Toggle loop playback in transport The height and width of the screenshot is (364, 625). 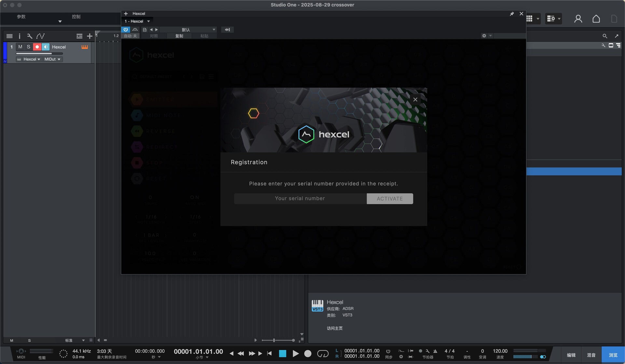[323, 354]
